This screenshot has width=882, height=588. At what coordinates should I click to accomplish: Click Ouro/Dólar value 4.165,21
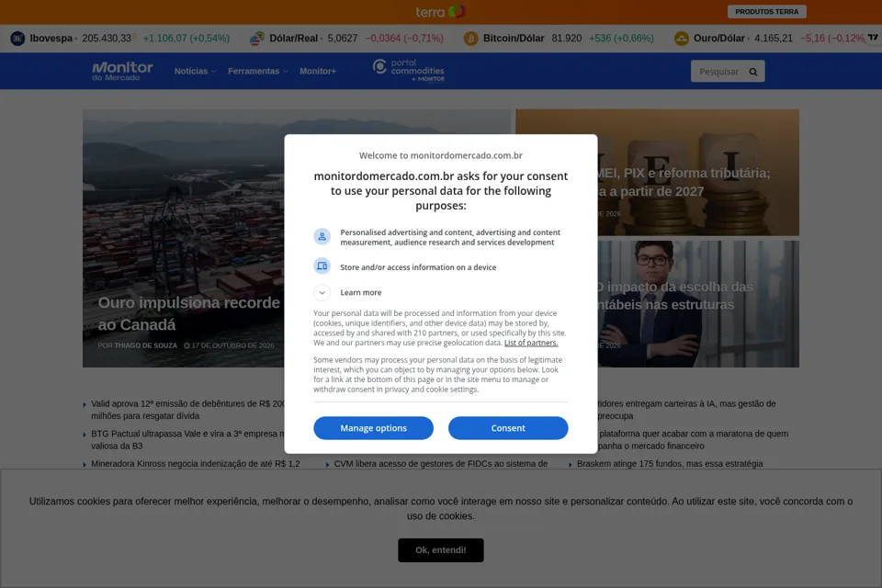(x=774, y=39)
